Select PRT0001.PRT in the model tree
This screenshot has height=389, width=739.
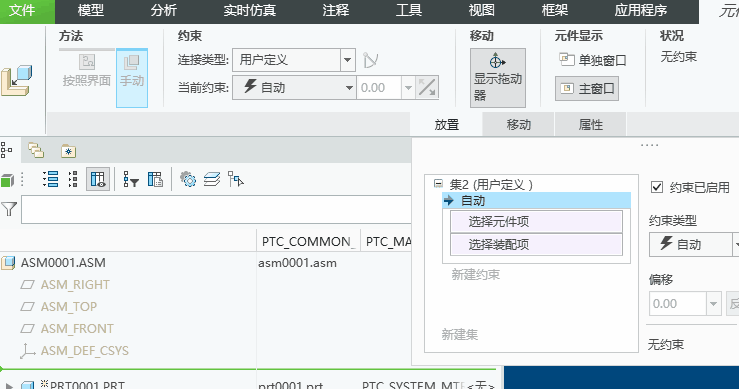[x=87, y=385]
